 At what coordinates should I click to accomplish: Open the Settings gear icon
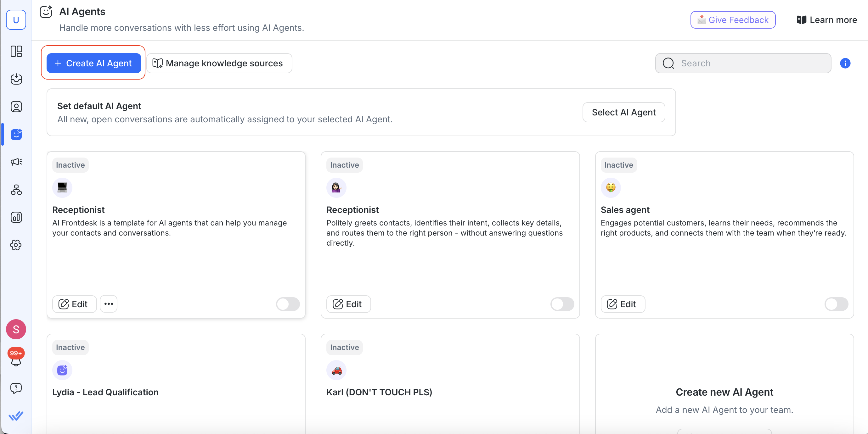(x=16, y=245)
